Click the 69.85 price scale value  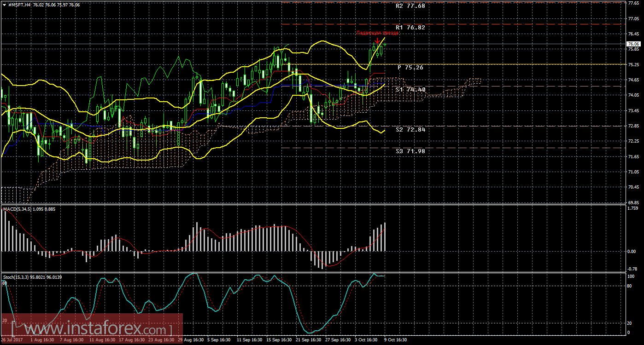633,202
